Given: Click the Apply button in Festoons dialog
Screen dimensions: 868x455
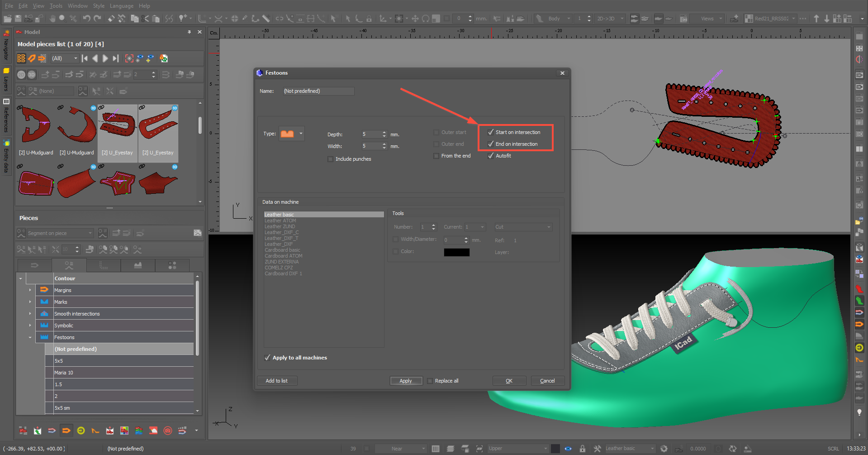Looking at the screenshot, I should point(406,381).
